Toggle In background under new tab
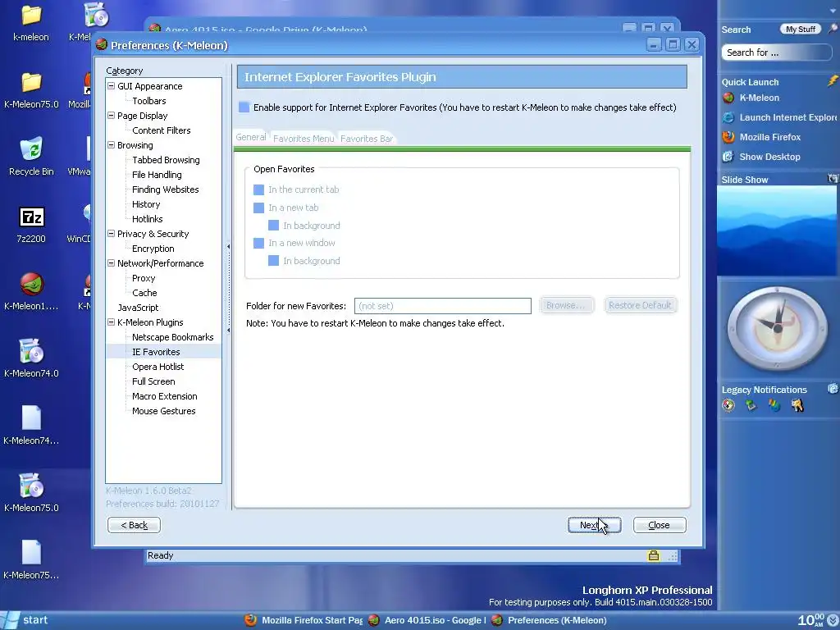The width and height of the screenshot is (840, 630). 274,226
